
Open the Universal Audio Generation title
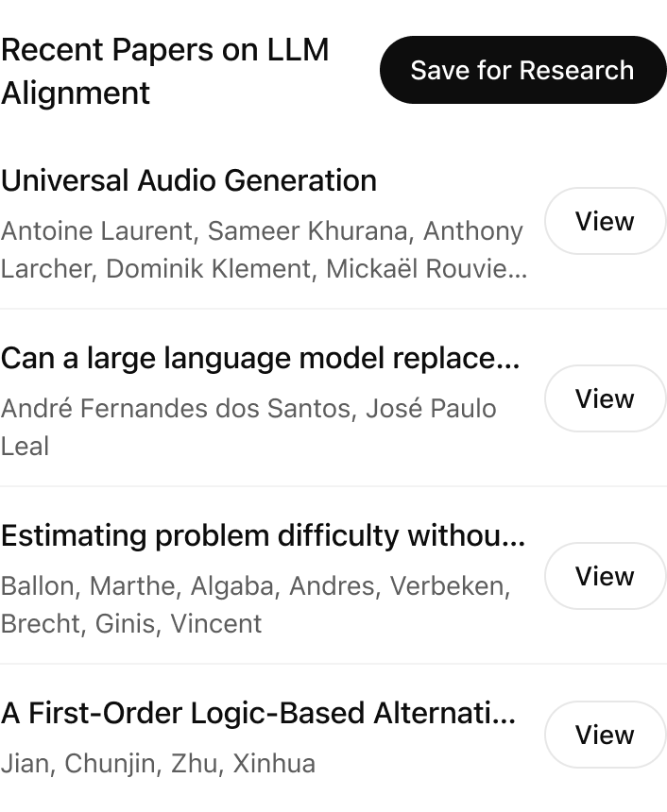click(189, 180)
